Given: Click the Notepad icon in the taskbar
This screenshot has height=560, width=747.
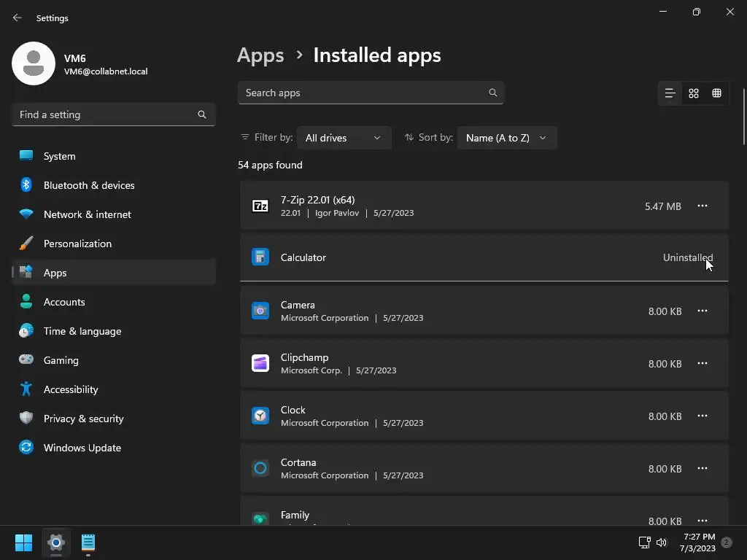Looking at the screenshot, I should point(88,542).
